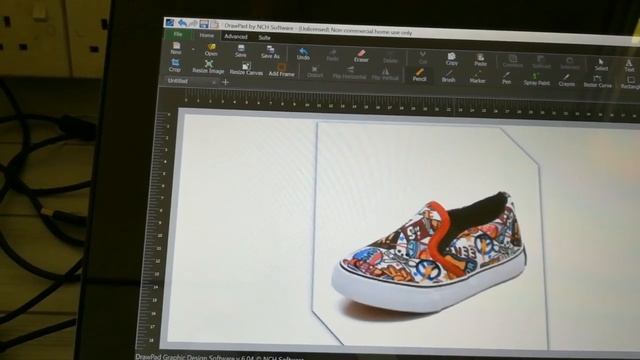Click the Combine toolbar button
The height and width of the screenshot is (360, 640).
(x=513, y=62)
